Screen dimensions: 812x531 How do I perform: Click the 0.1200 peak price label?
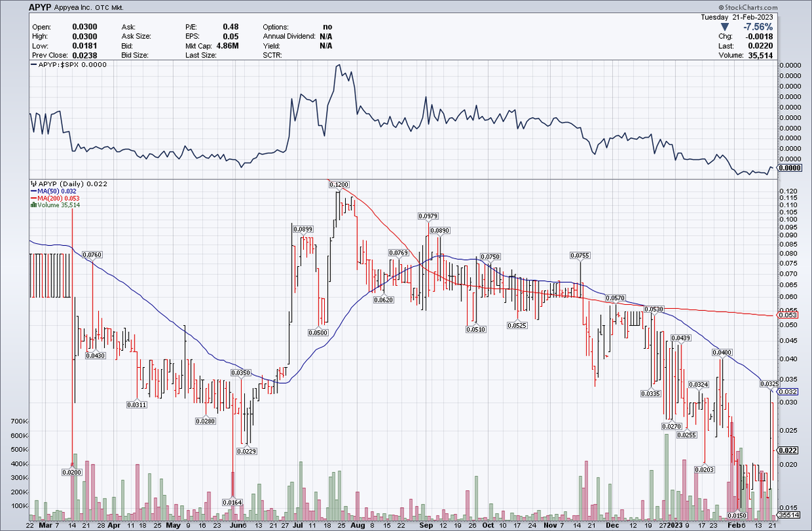click(338, 184)
